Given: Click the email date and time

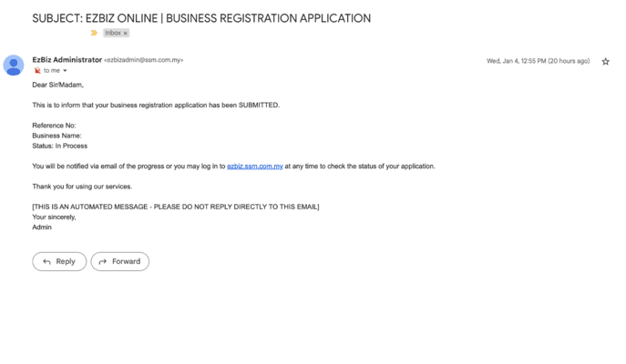Looking at the screenshot, I should [538, 61].
